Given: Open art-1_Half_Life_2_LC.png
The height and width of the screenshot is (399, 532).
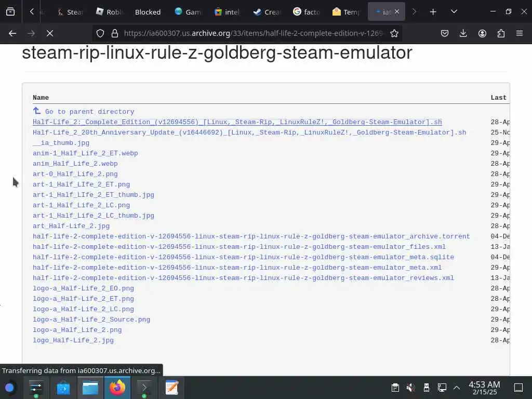Looking at the screenshot, I should pos(81,205).
